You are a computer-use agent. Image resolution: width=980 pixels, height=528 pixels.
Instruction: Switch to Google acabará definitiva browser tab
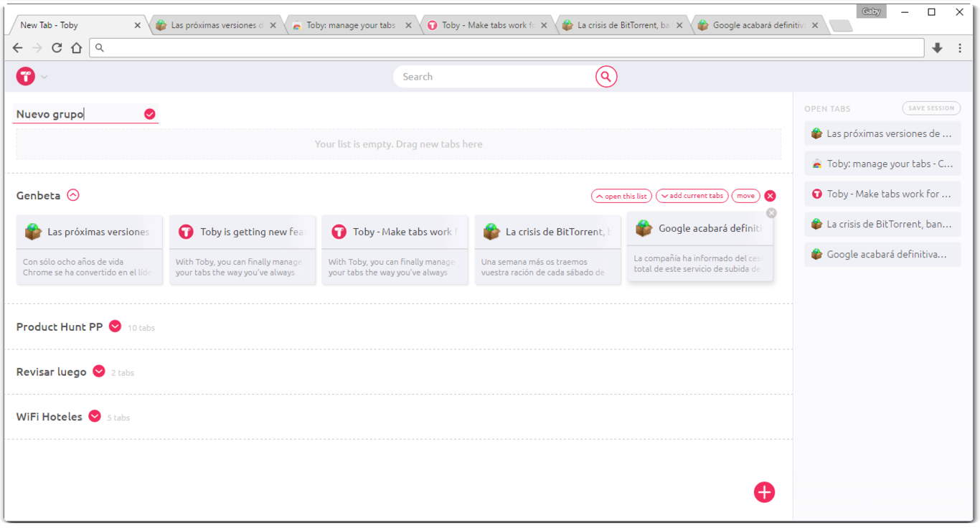coord(758,25)
